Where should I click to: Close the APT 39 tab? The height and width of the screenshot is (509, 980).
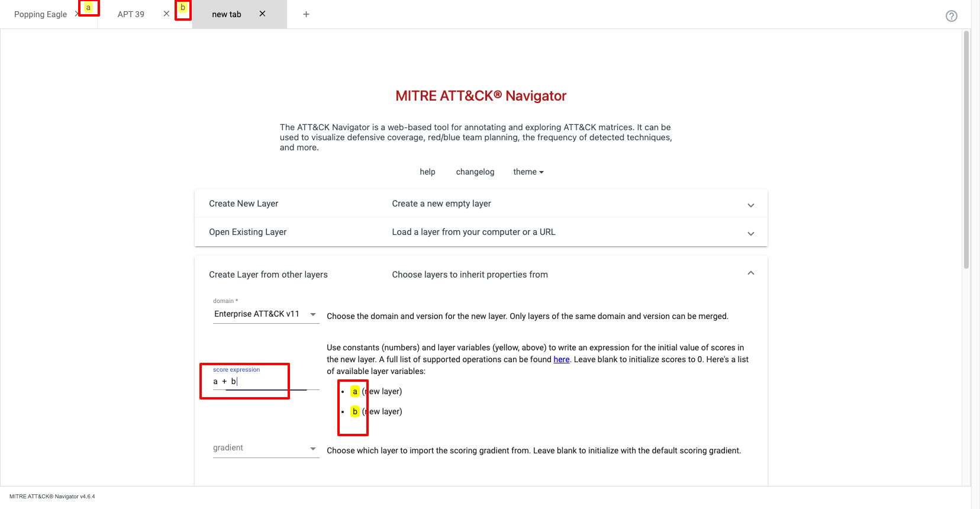[166, 14]
